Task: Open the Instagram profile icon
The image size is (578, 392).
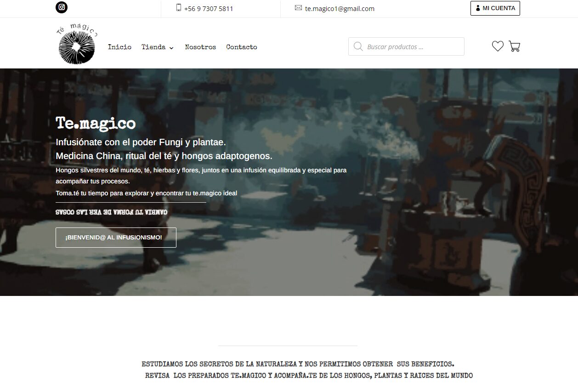Action: click(x=62, y=7)
